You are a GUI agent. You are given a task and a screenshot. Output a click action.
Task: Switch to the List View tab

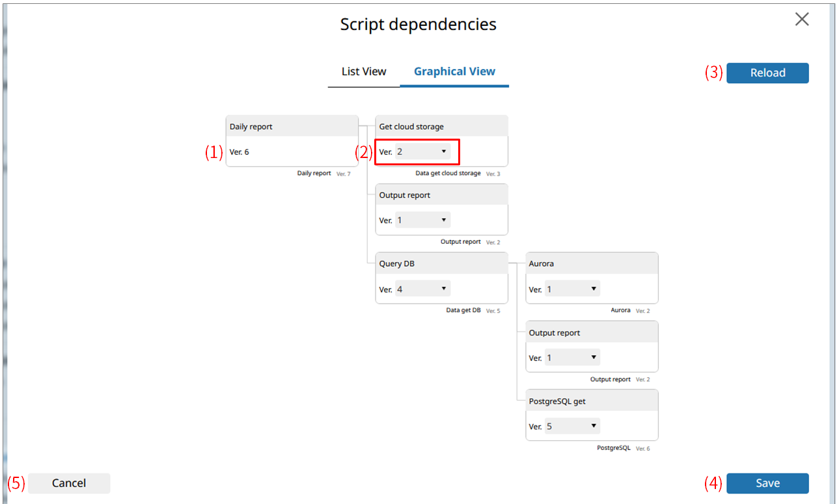364,72
